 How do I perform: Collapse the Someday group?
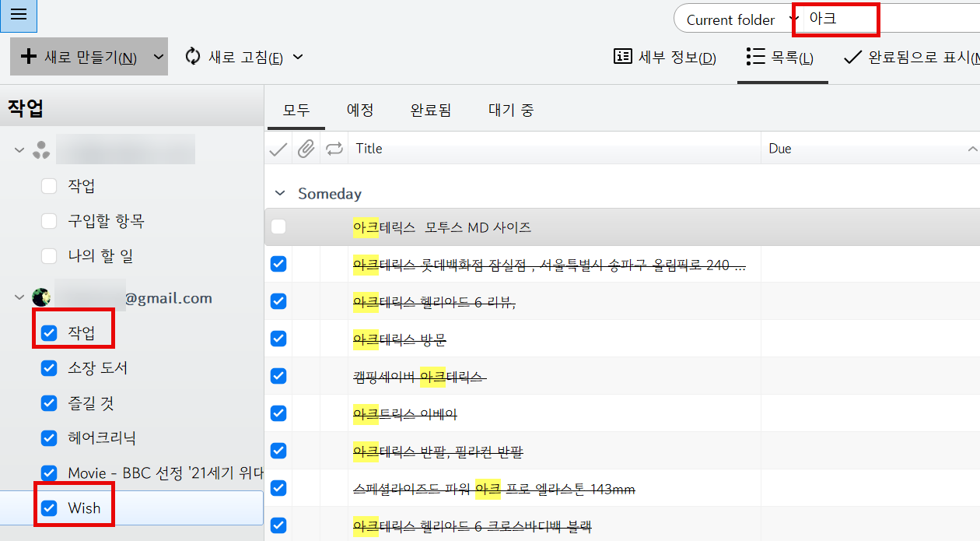[279, 193]
